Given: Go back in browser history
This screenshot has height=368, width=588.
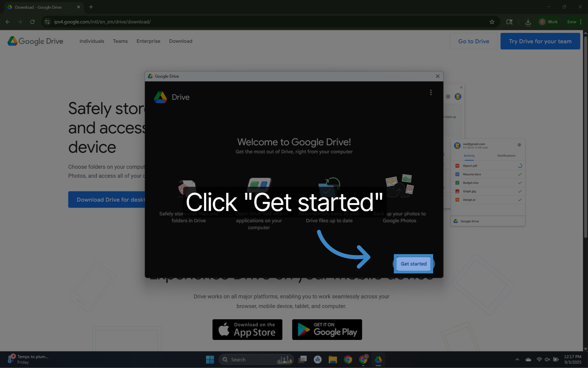Looking at the screenshot, I should click(x=8, y=22).
